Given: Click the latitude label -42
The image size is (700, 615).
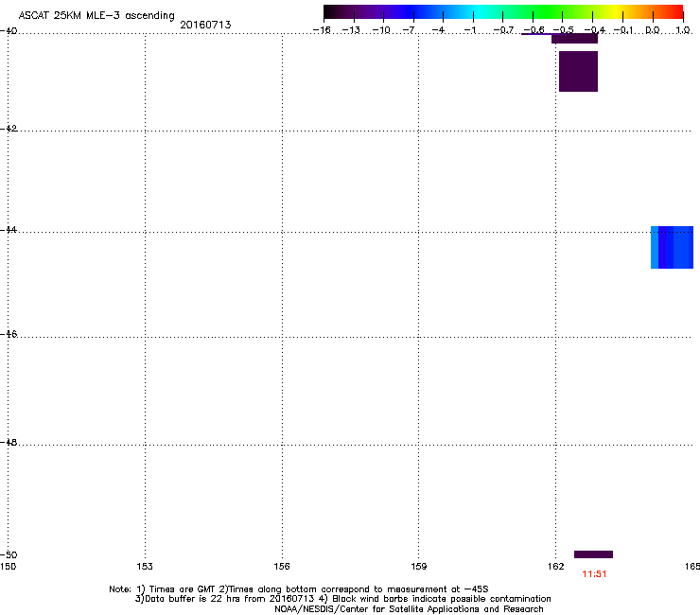Looking at the screenshot, I should [9, 128].
